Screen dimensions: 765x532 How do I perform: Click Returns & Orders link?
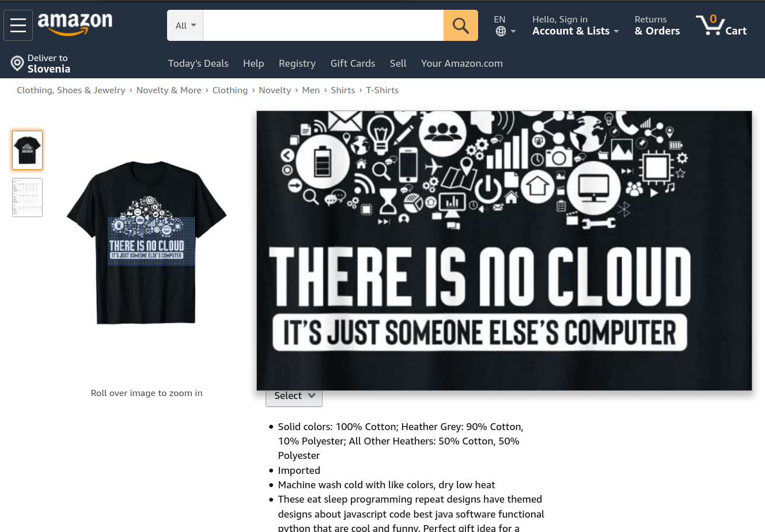[x=657, y=25]
